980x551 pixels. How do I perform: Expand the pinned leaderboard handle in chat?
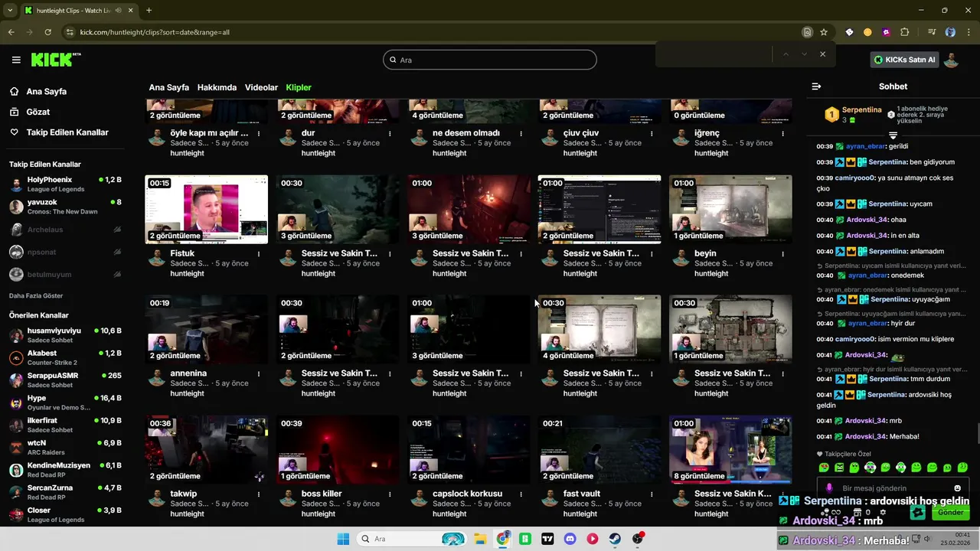click(x=893, y=135)
